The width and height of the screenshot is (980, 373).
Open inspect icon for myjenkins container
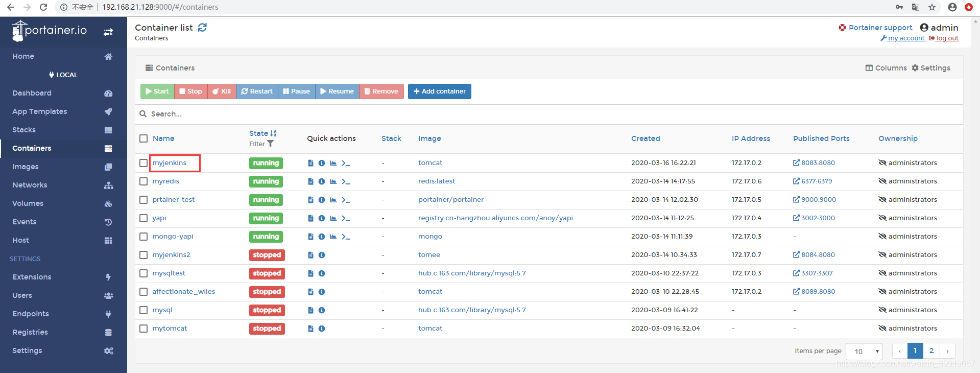322,163
